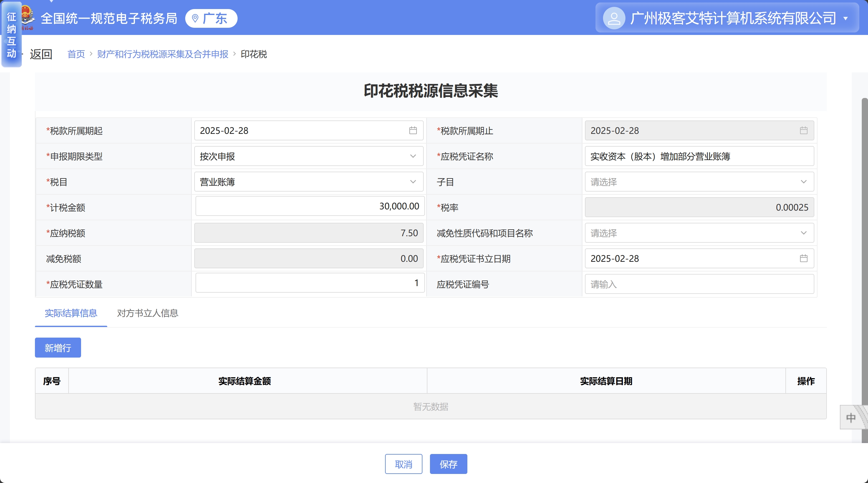Click the 中 input method indicator

coord(851,417)
